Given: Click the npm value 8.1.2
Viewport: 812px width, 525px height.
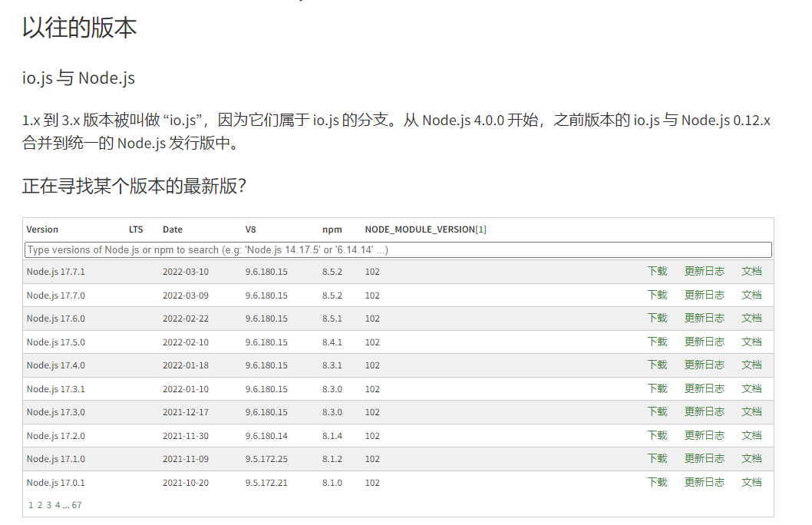Looking at the screenshot, I should tap(332, 459).
